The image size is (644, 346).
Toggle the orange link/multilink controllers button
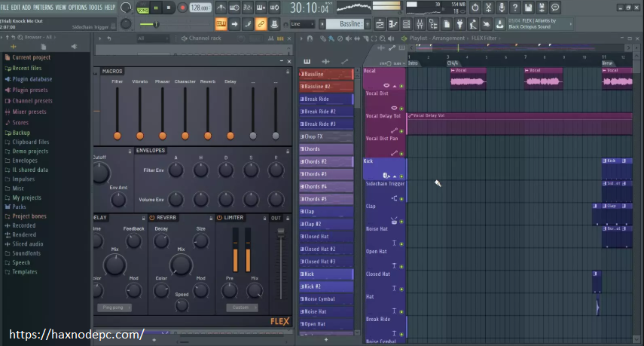click(261, 24)
